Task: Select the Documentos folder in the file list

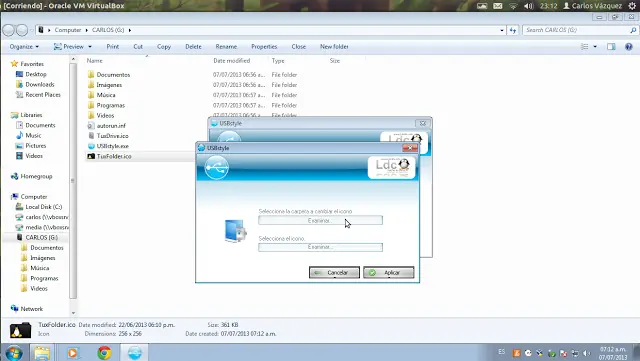Action: (x=113, y=75)
